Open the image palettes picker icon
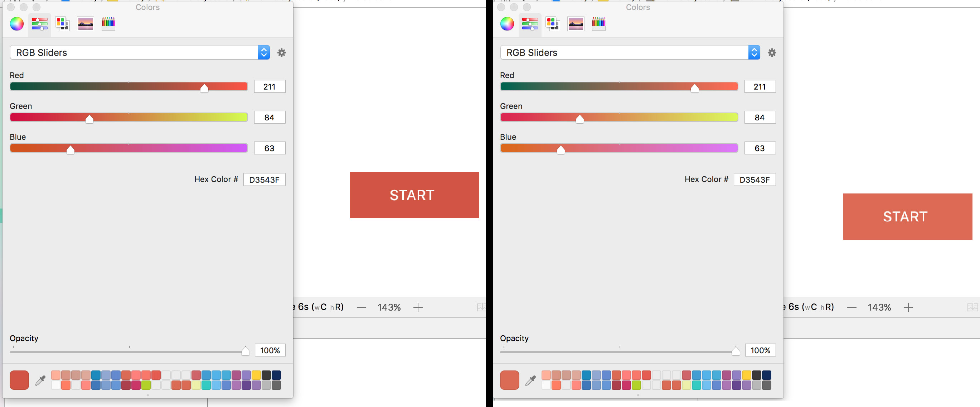This screenshot has height=407, width=980. pos(85,24)
